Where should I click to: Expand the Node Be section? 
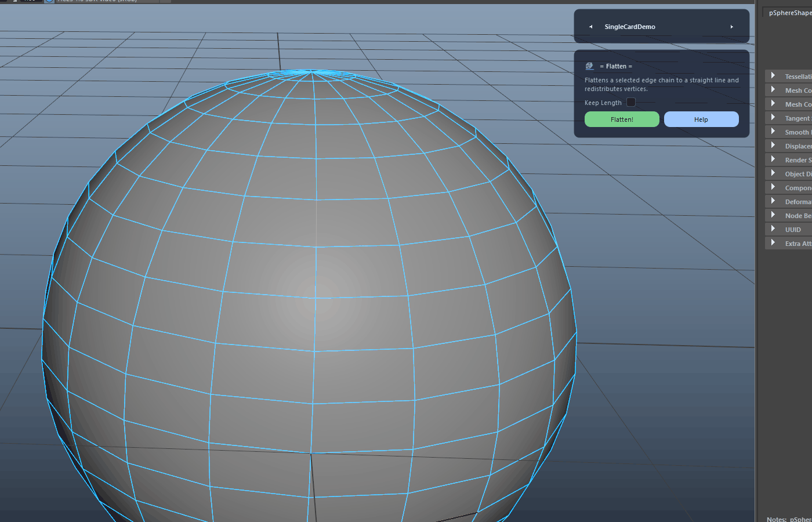click(789, 215)
